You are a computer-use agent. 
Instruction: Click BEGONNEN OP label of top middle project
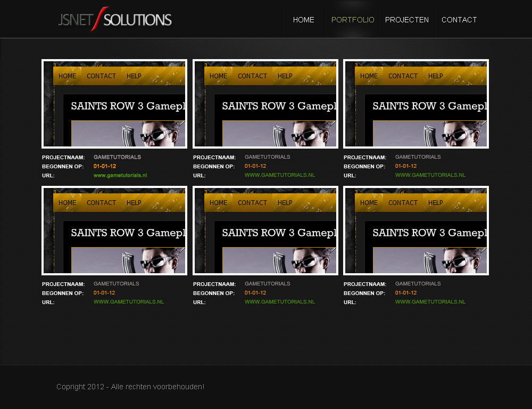click(214, 167)
